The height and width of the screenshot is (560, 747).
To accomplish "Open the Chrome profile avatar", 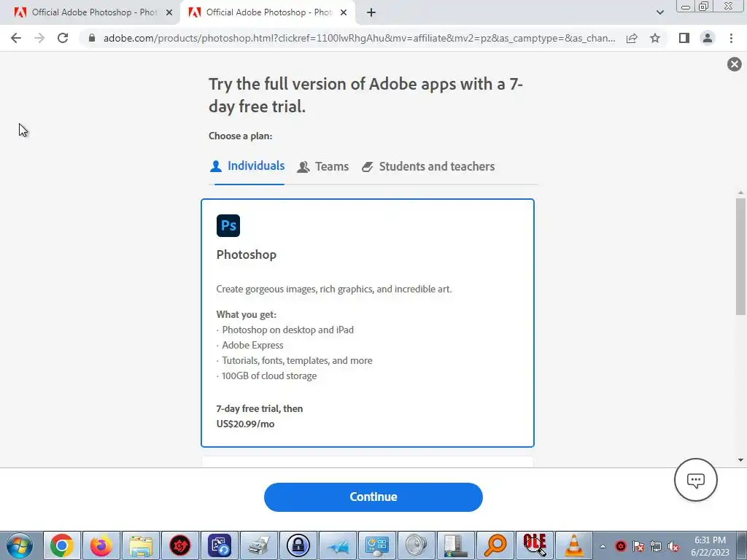I will [708, 38].
